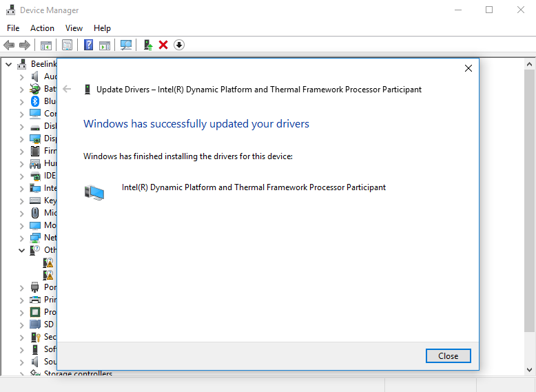The height and width of the screenshot is (392, 536).
Task: Scan for hardware changes icon
Action: (126, 45)
